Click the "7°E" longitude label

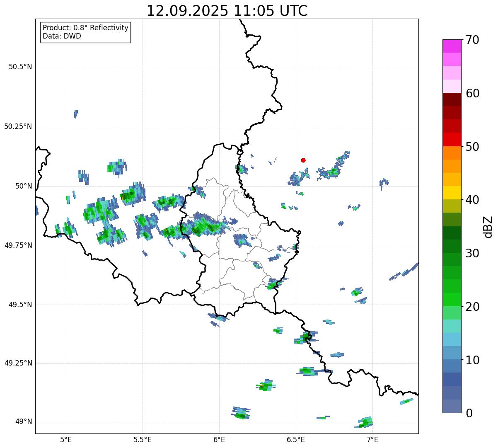(372, 439)
